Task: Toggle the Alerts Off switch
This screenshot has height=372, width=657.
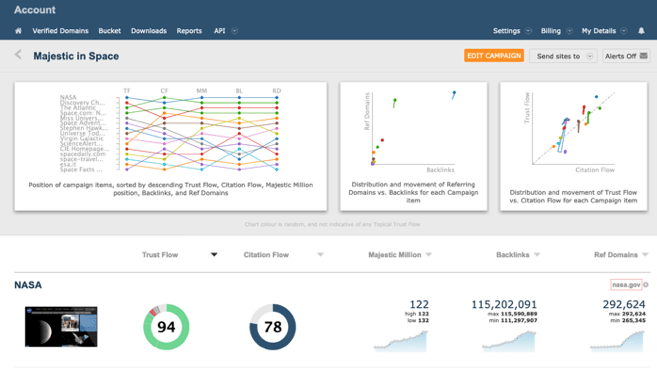Action: click(626, 56)
